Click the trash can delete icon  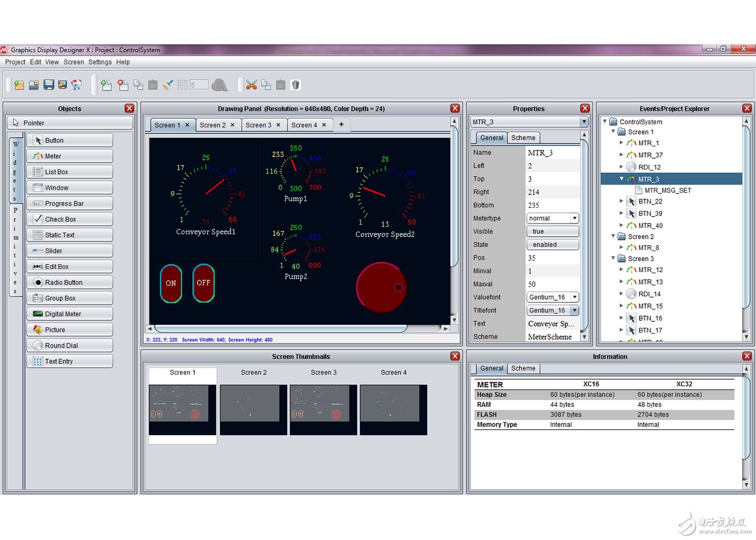[295, 85]
